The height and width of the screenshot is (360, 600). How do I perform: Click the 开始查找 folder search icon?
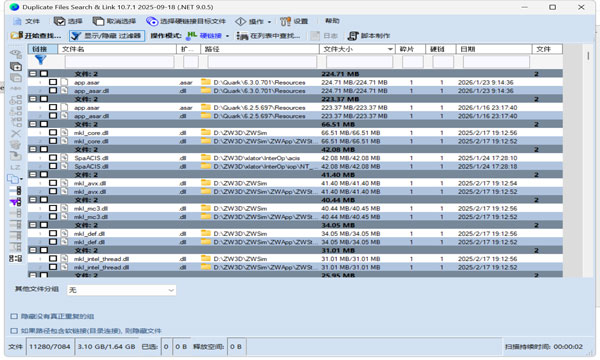coord(16,36)
